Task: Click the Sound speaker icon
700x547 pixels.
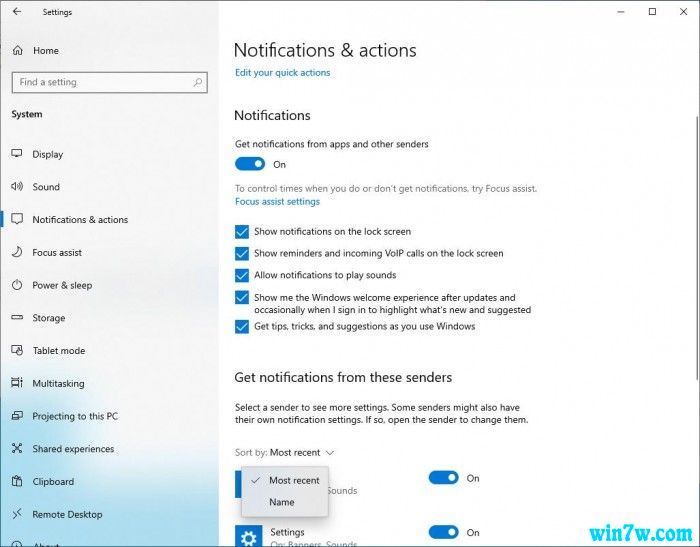Action: tap(17, 186)
